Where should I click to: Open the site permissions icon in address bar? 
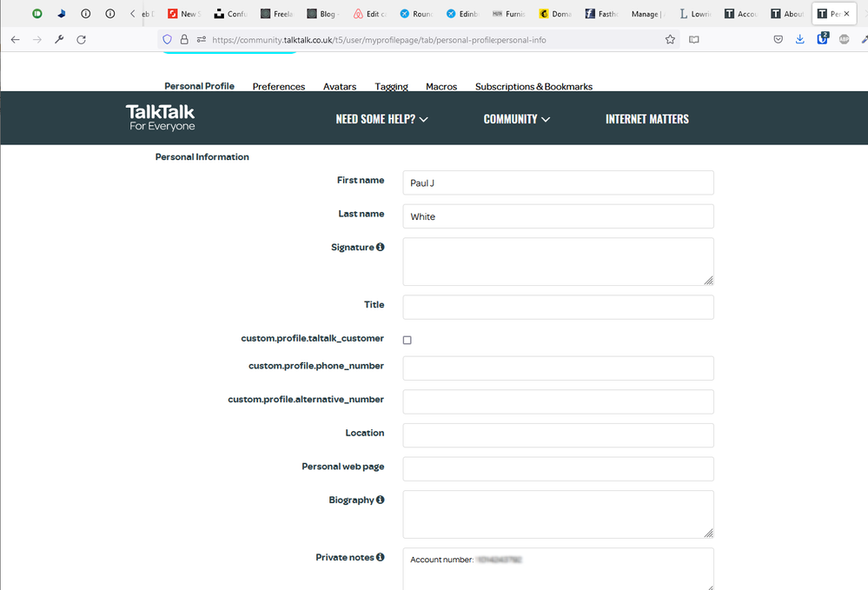(201, 40)
